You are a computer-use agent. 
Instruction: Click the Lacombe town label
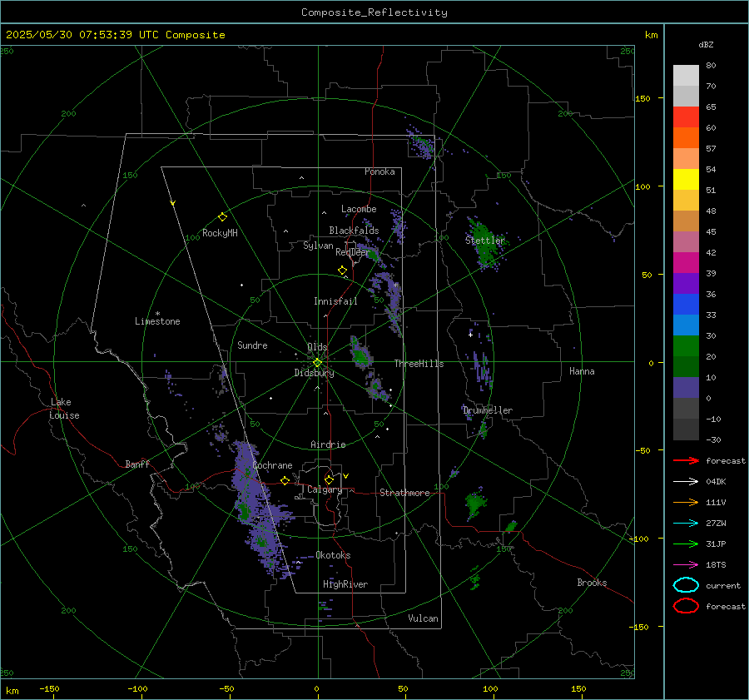(359, 209)
